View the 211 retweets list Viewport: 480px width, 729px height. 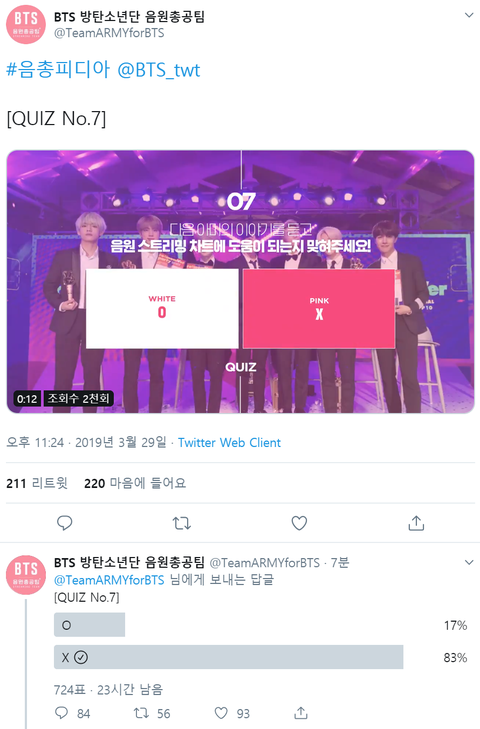coord(37,484)
